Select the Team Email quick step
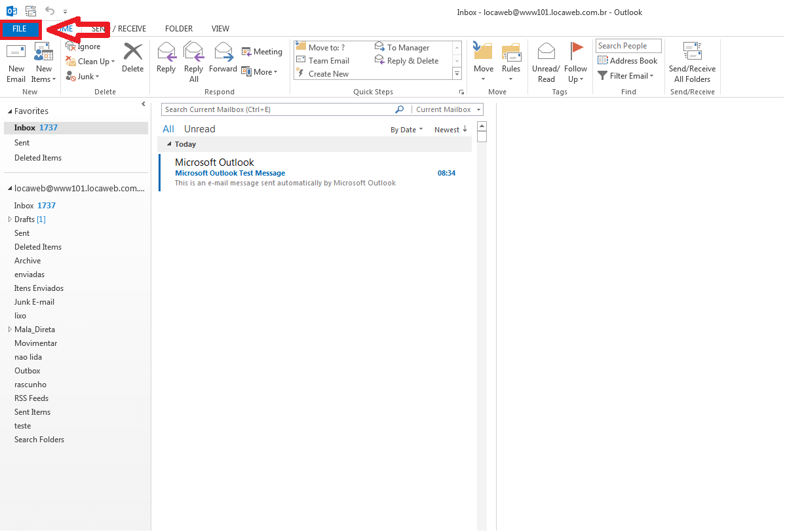 (323, 60)
